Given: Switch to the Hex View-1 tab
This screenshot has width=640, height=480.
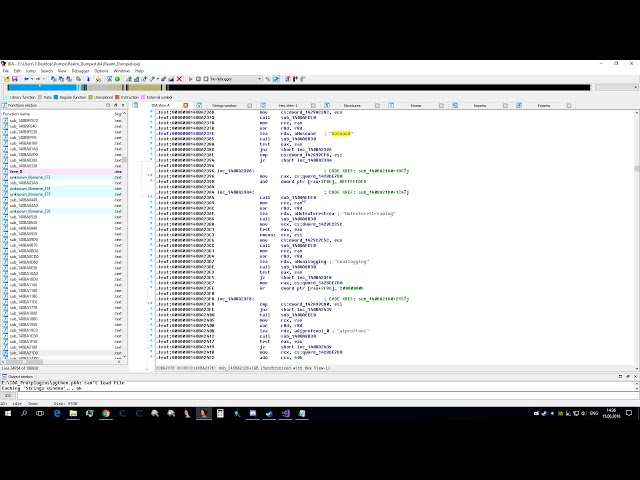Looking at the screenshot, I should (x=288, y=105).
